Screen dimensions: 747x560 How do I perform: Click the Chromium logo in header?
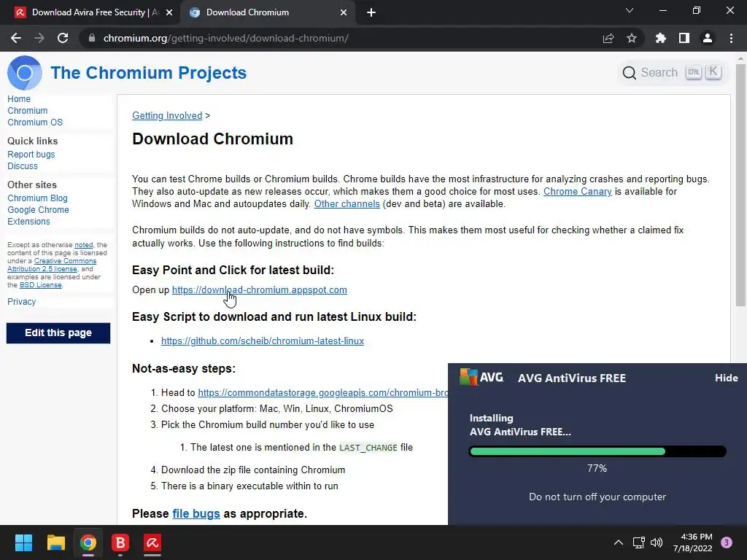click(25, 73)
